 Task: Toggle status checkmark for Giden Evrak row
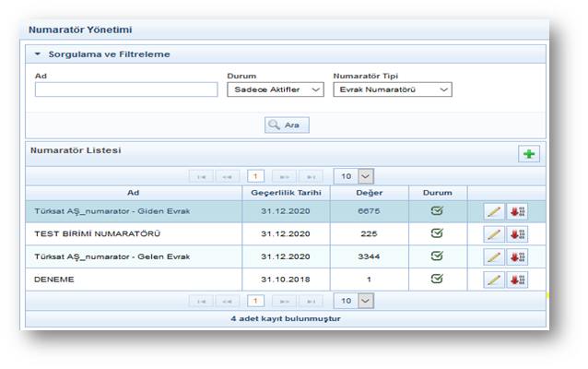click(437, 210)
